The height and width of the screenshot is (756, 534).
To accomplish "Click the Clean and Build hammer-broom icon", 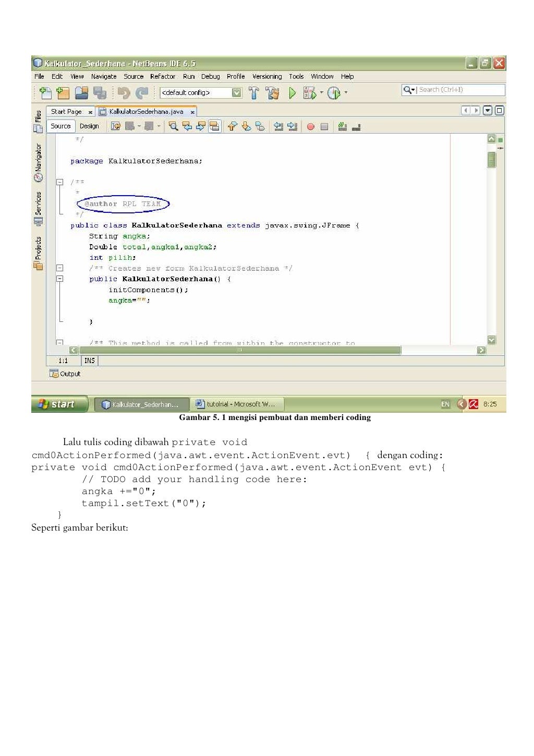I will (272, 93).
